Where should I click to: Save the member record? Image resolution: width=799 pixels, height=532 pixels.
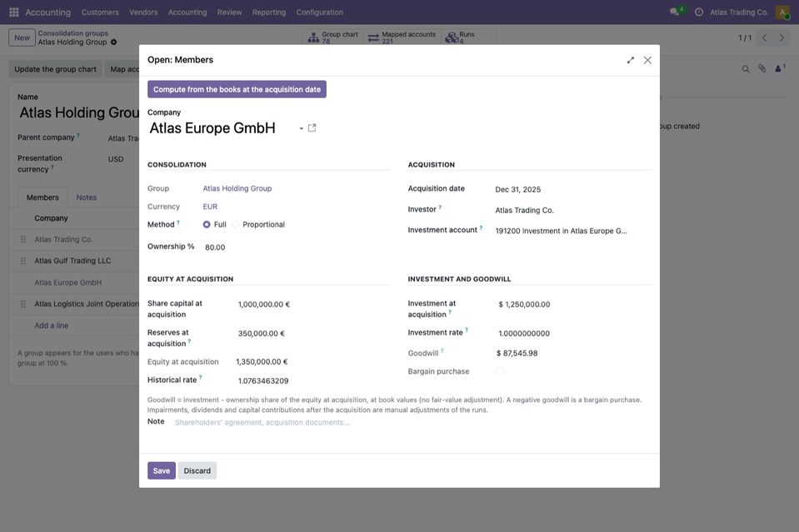point(162,471)
